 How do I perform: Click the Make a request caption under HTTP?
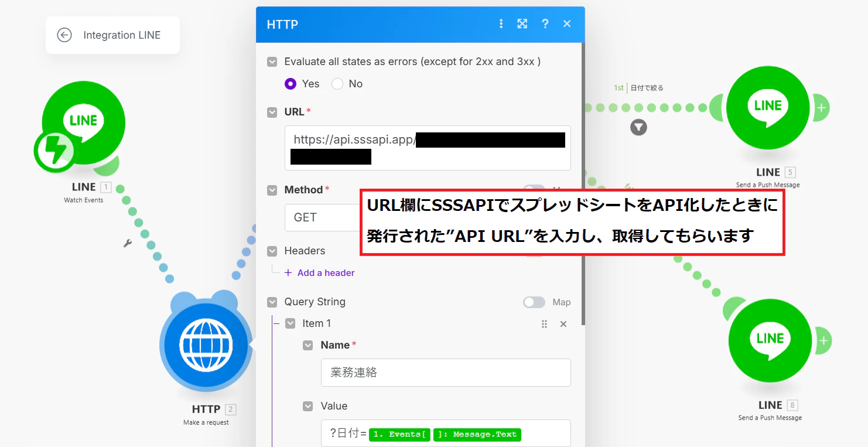(206, 422)
